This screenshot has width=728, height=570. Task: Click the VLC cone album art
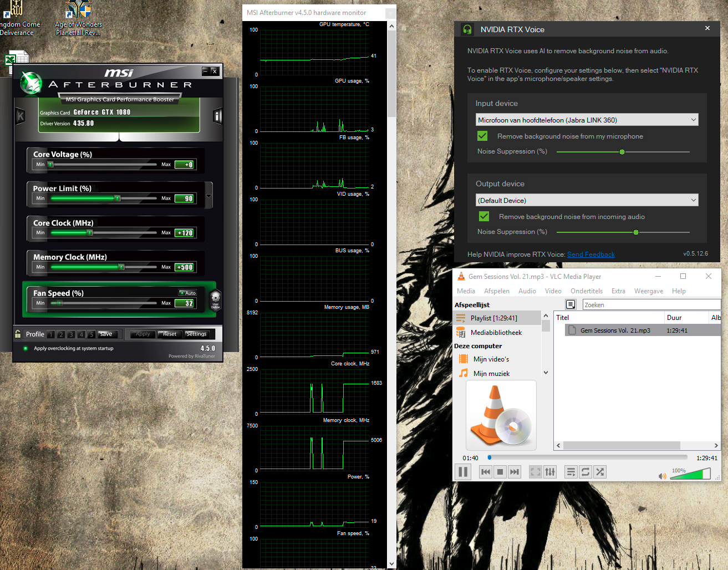click(501, 415)
